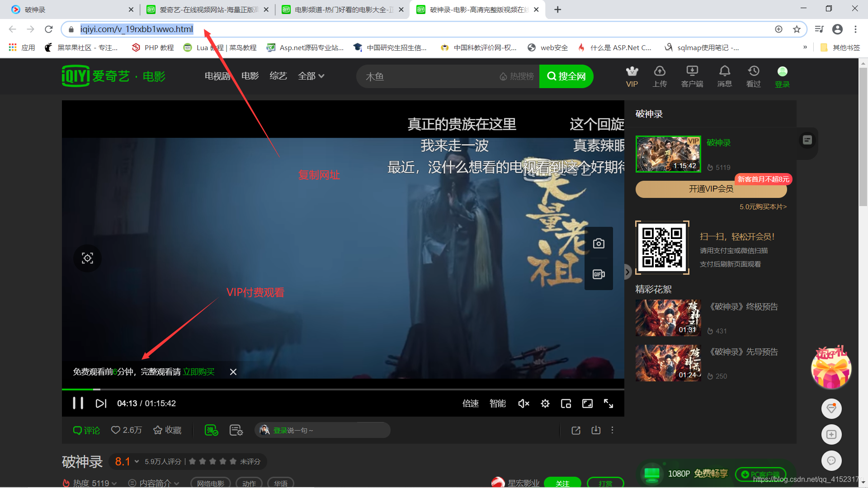Unmute the video volume
This screenshot has width=868, height=488.
tap(523, 404)
